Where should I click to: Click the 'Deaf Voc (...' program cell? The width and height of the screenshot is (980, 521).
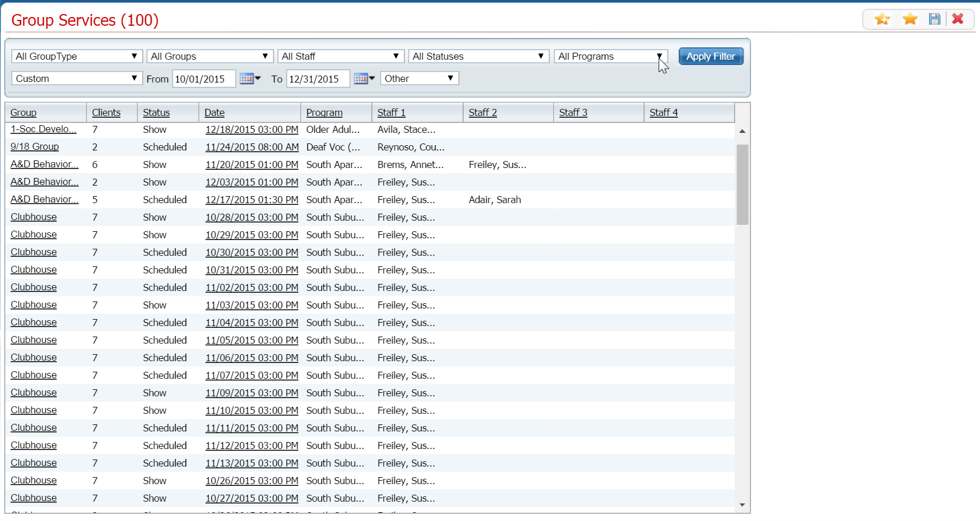333,147
